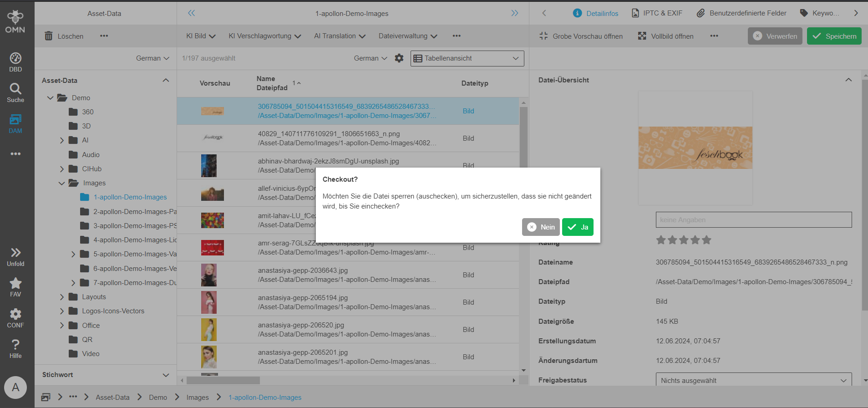This screenshot has width=868, height=408.
Task: Decline checkout with the Nein button
Action: coord(541,227)
